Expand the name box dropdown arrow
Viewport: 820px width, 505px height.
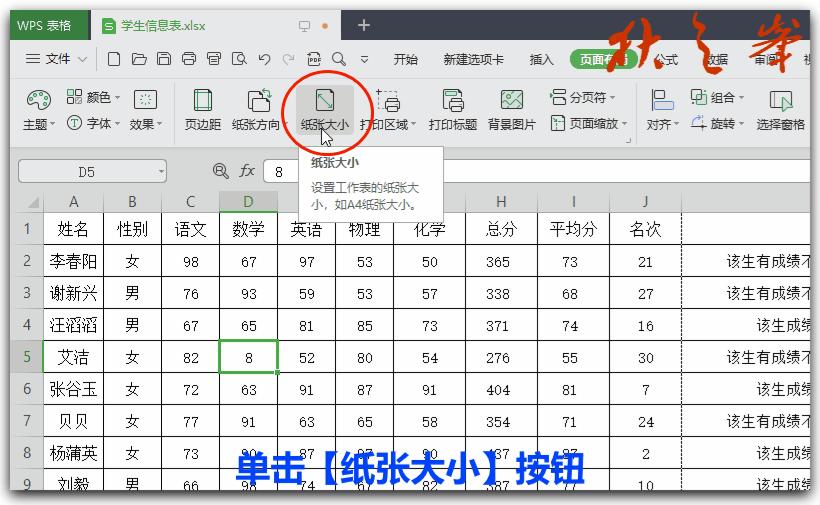click(162, 171)
